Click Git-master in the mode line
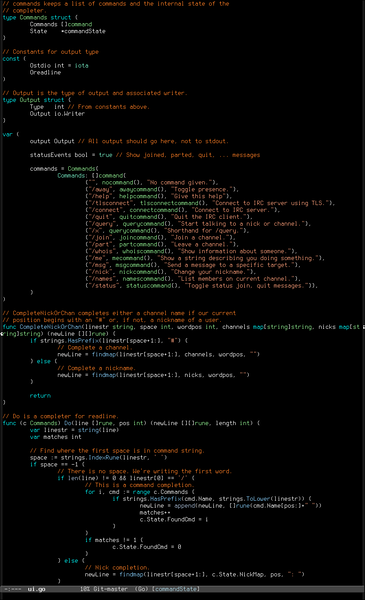The image size is (365, 600). pos(111,589)
